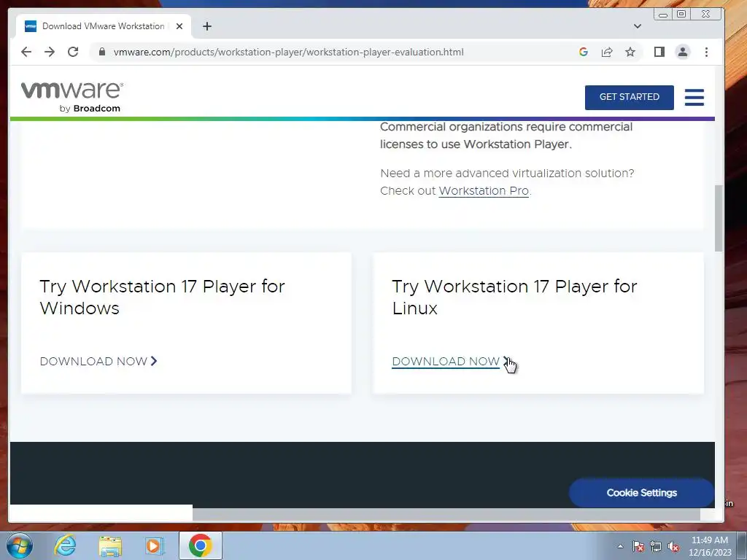Click the address bar URL
Screen dimensions: 747x560
pos(288,52)
